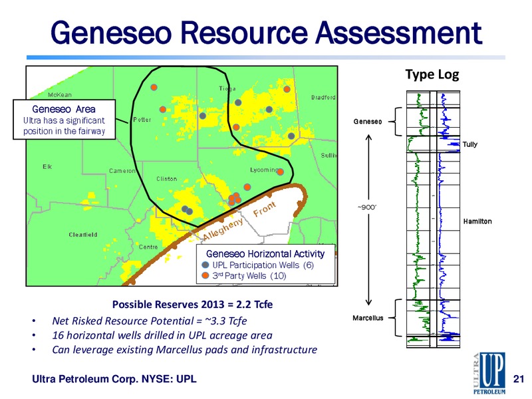Click the Ultra Petroleum UP logo

point(489,373)
